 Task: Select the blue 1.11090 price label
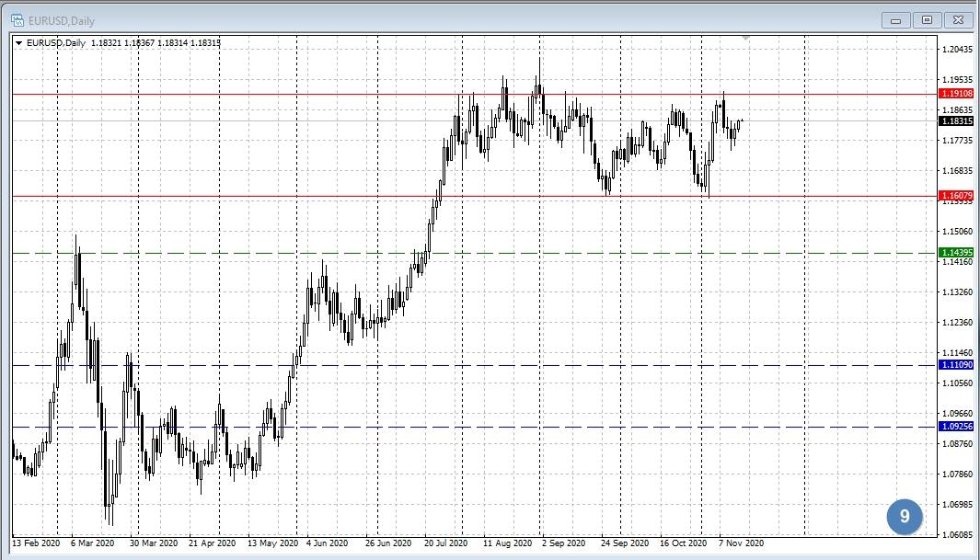(957, 364)
